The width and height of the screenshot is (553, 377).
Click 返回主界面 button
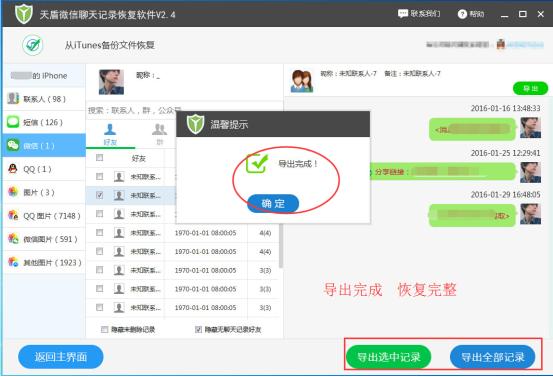click(61, 357)
